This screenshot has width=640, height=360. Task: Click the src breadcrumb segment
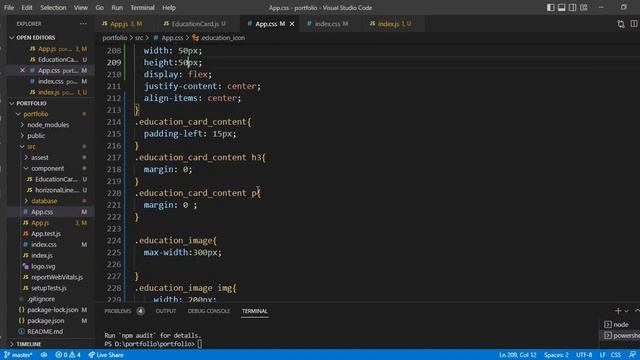(x=139, y=38)
